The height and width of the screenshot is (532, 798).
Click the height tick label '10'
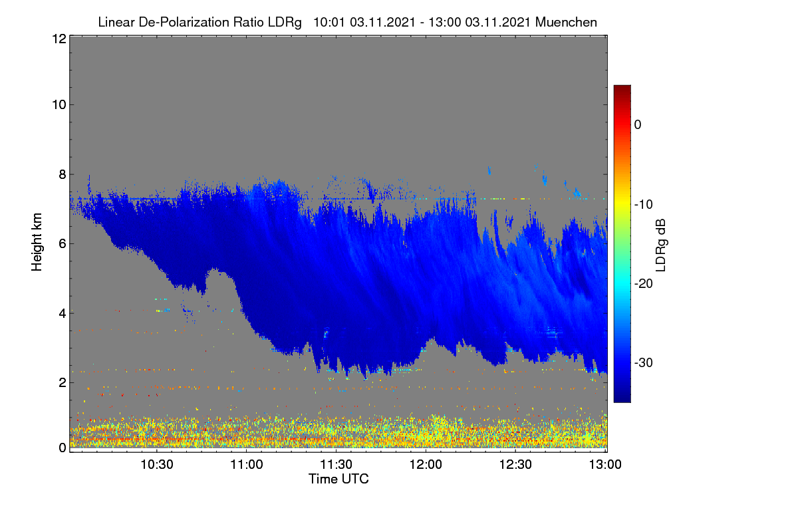[x=58, y=104]
